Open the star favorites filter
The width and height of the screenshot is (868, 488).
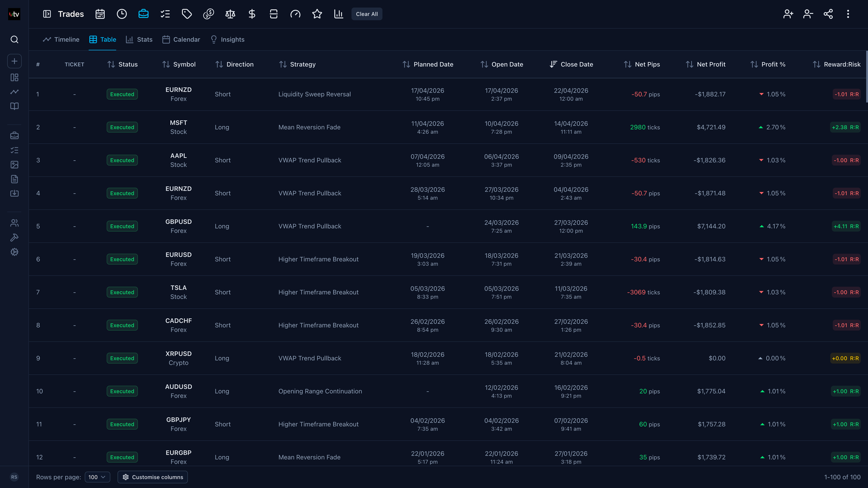click(x=317, y=14)
